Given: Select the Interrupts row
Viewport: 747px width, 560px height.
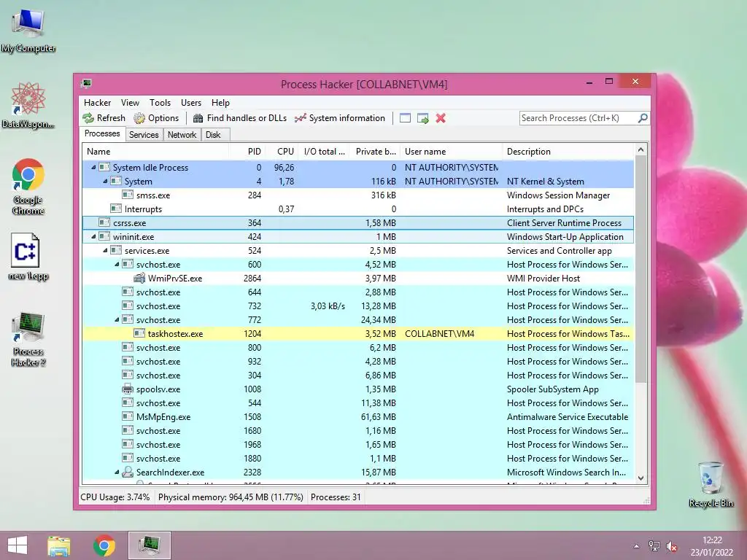Looking at the screenshot, I should (357, 209).
